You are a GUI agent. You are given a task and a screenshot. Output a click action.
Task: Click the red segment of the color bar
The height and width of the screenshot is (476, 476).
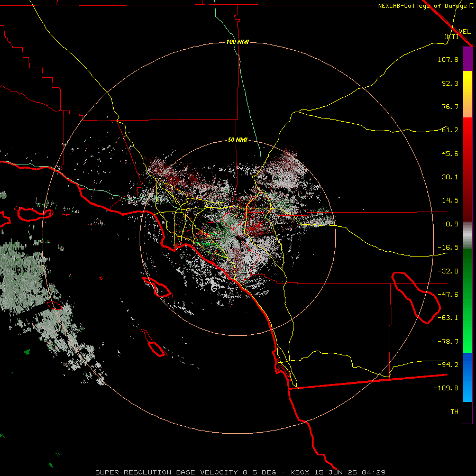coord(467,169)
